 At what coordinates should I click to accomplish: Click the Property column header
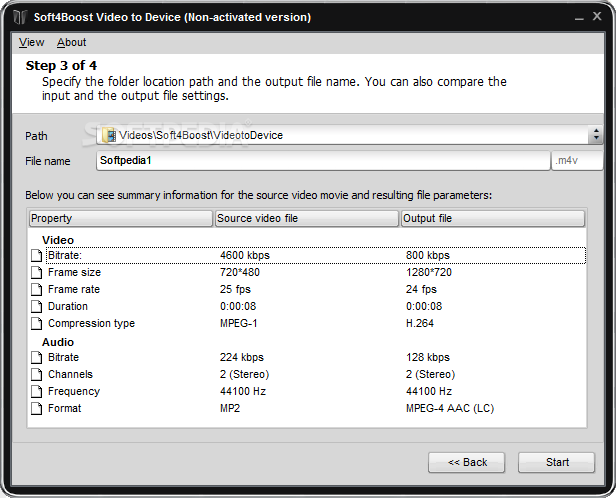(121, 218)
